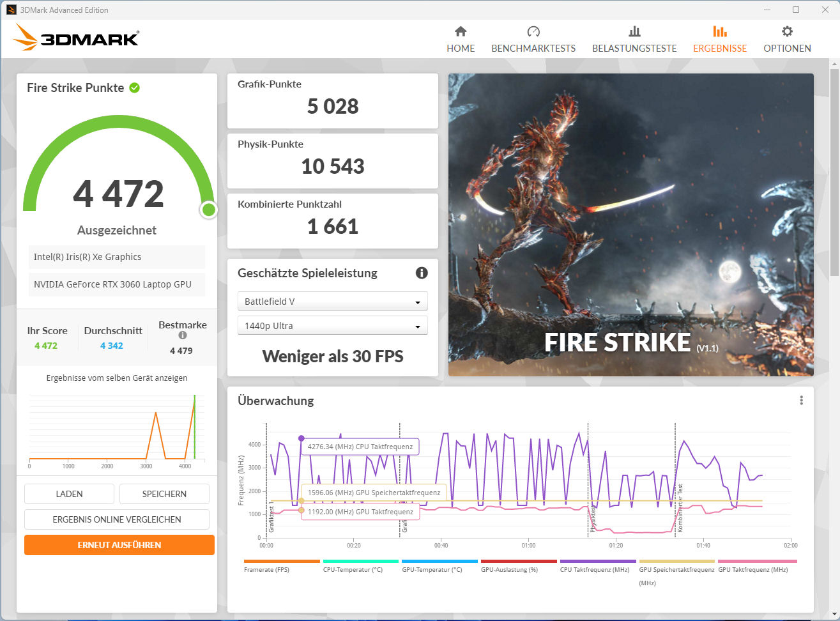The width and height of the screenshot is (840, 621).
Task: Click the Bestmarke value 4 479
Action: [x=181, y=351]
